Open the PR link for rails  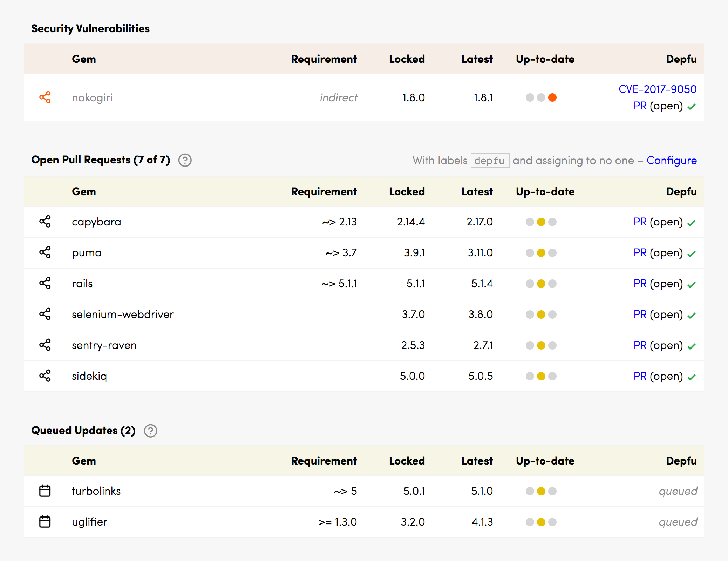640,283
